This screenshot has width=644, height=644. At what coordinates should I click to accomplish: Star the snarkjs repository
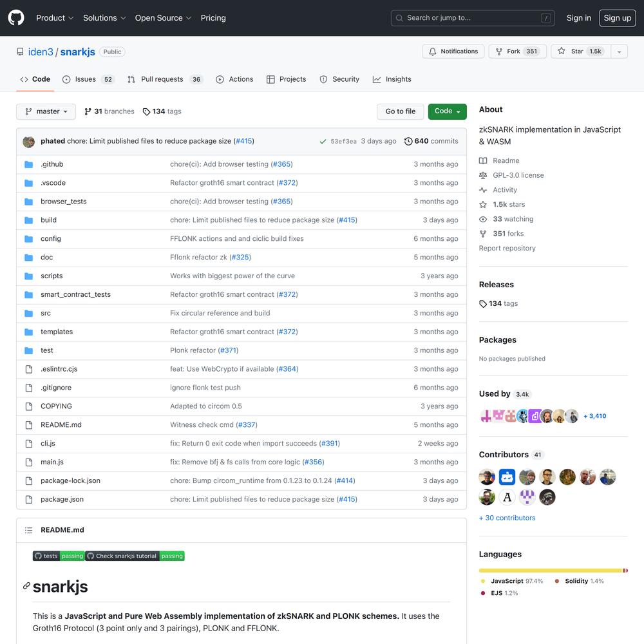point(581,52)
